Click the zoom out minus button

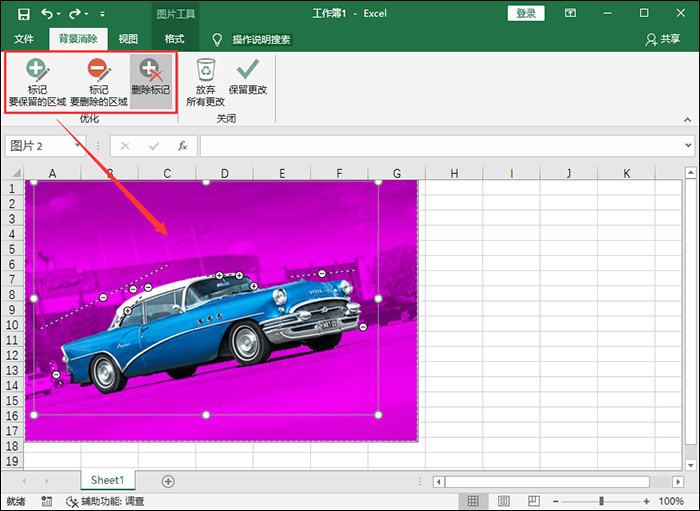555,501
